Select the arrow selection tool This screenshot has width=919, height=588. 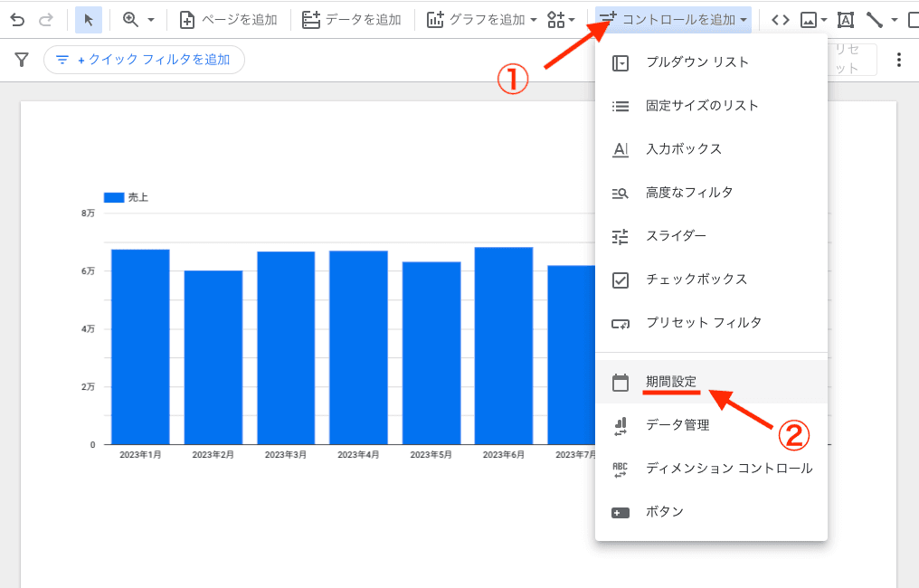[88, 19]
